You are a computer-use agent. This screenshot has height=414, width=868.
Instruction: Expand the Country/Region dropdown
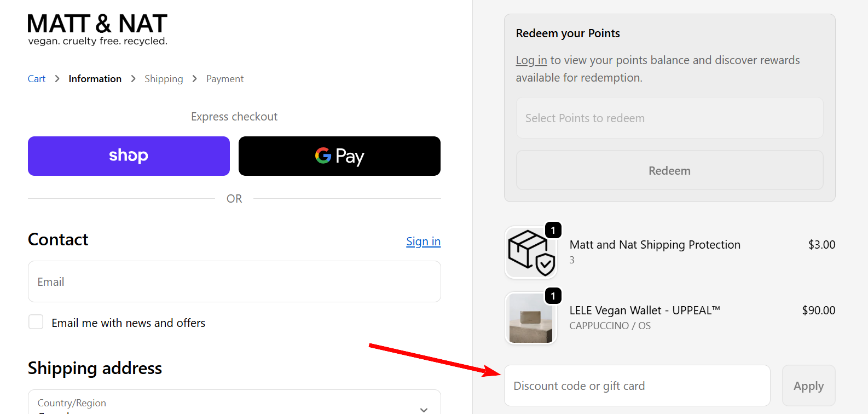tap(234, 405)
